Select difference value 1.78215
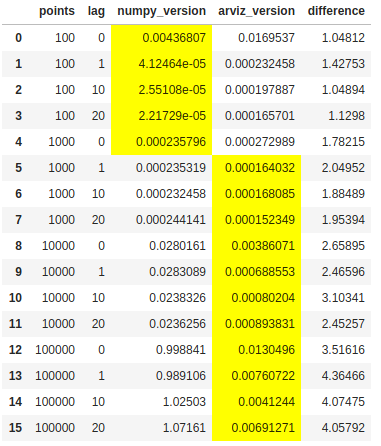This screenshot has width=381, height=446. click(336, 142)
